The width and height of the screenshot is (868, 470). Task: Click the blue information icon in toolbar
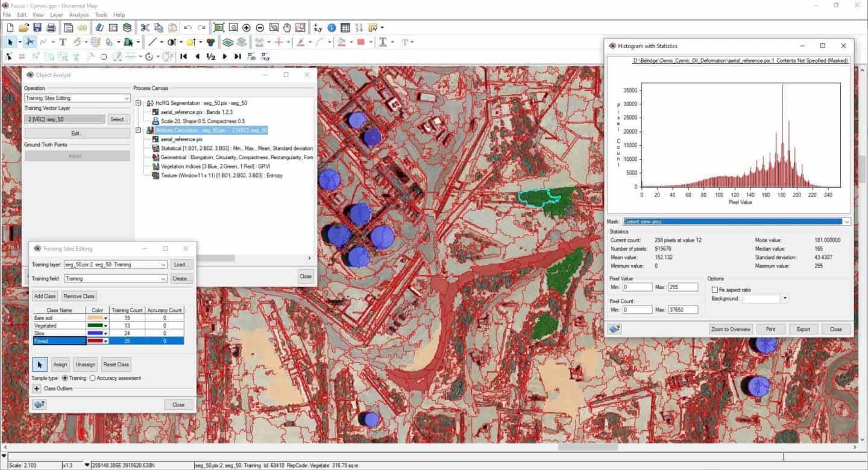[332, 28]
